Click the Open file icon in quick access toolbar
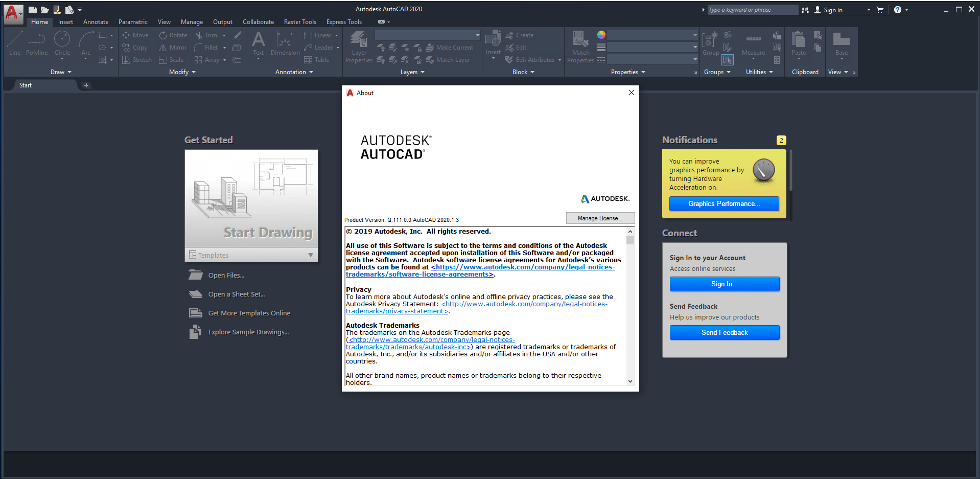The image size is (980, 479). coord(44,10)
